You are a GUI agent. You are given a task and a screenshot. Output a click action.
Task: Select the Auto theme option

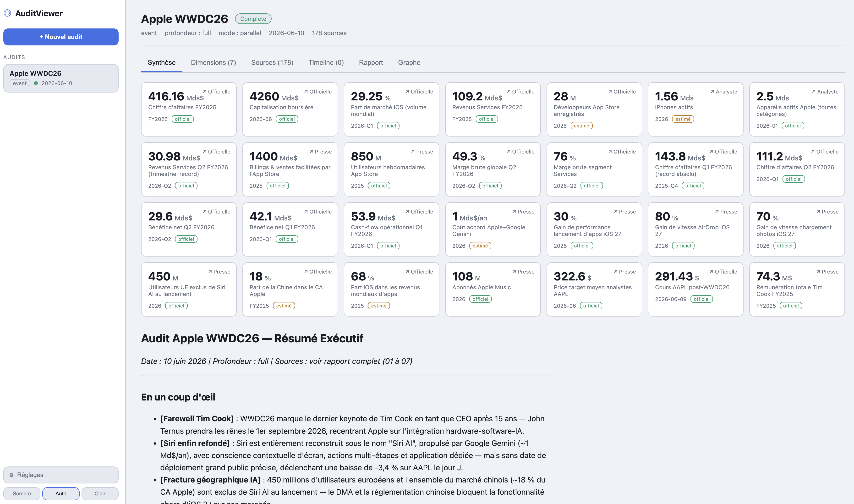(61, 493)
